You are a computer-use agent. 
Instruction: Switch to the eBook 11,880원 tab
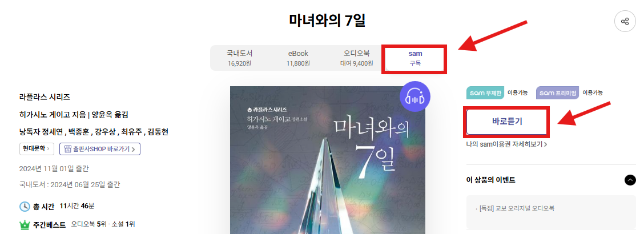[x=298, y=58]
